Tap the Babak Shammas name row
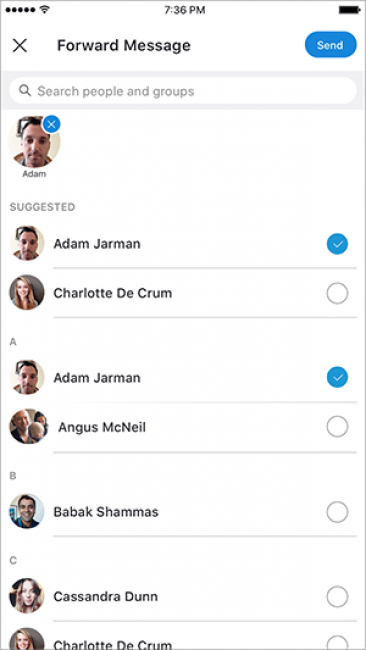The height and width of the screenshot is (650, 366). [x=183, y=512]
